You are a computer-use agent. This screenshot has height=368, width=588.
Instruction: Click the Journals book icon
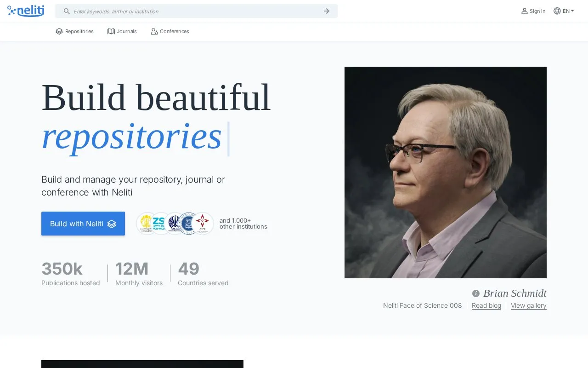coord(111,31)
